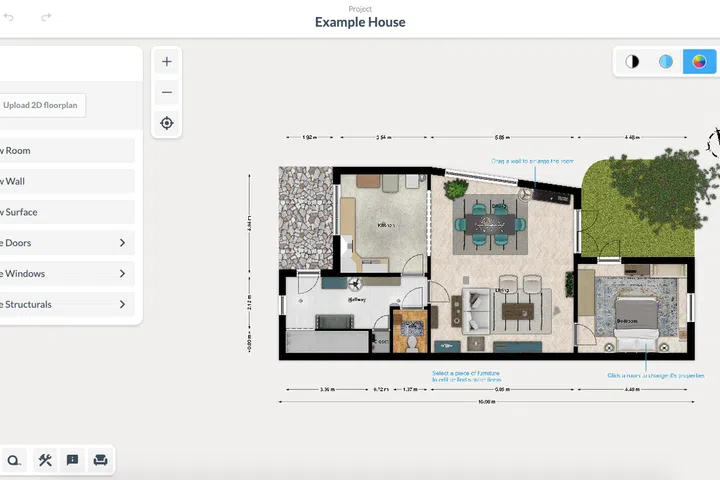Switch to blue blueprint display mode

(666, 62)
